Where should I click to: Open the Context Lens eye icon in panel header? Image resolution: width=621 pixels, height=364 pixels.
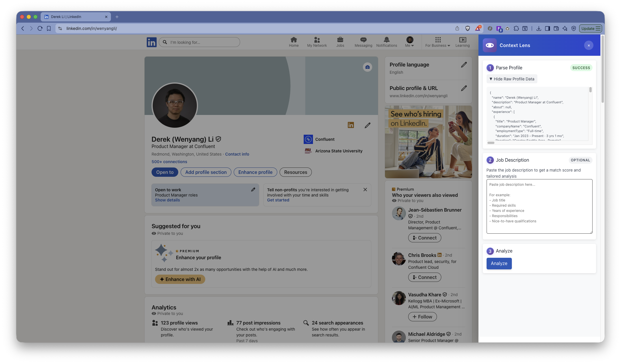[x=490, y=45]
